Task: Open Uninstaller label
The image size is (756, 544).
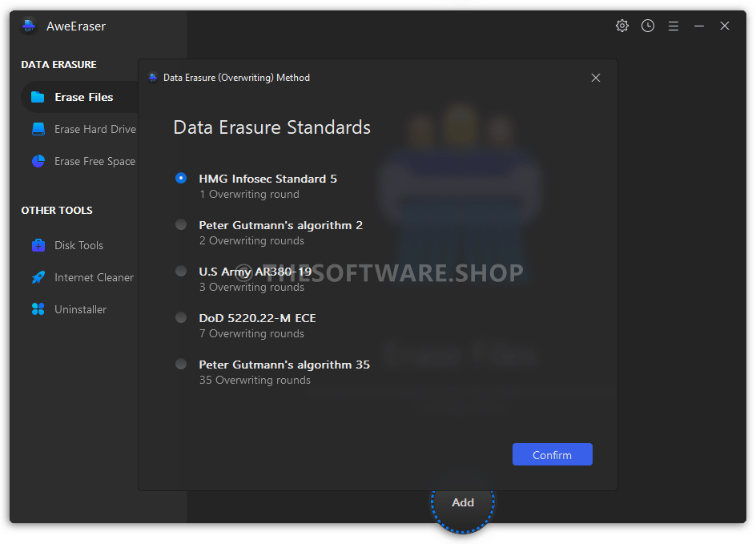Action: pyautogui.click(x=81, y=309)
